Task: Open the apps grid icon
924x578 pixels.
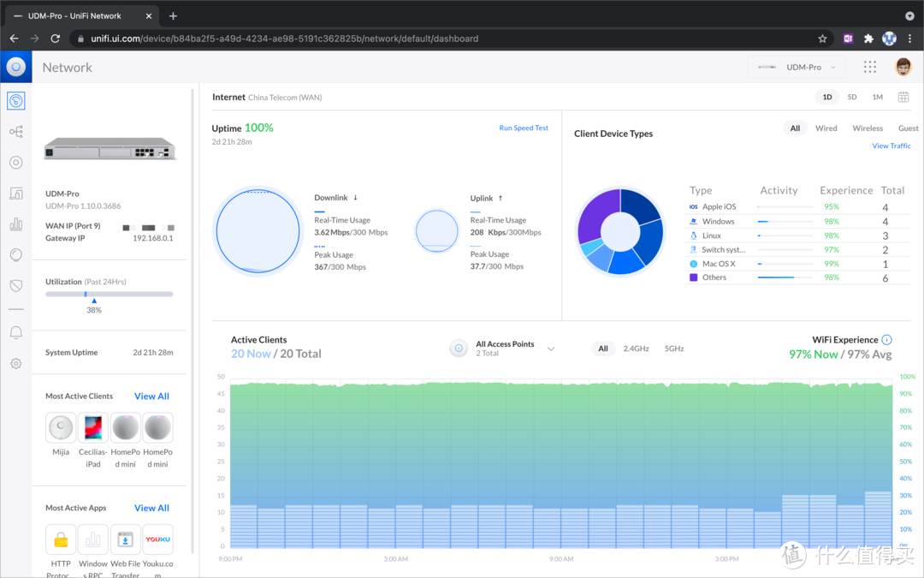Action: tap(870, 67)
